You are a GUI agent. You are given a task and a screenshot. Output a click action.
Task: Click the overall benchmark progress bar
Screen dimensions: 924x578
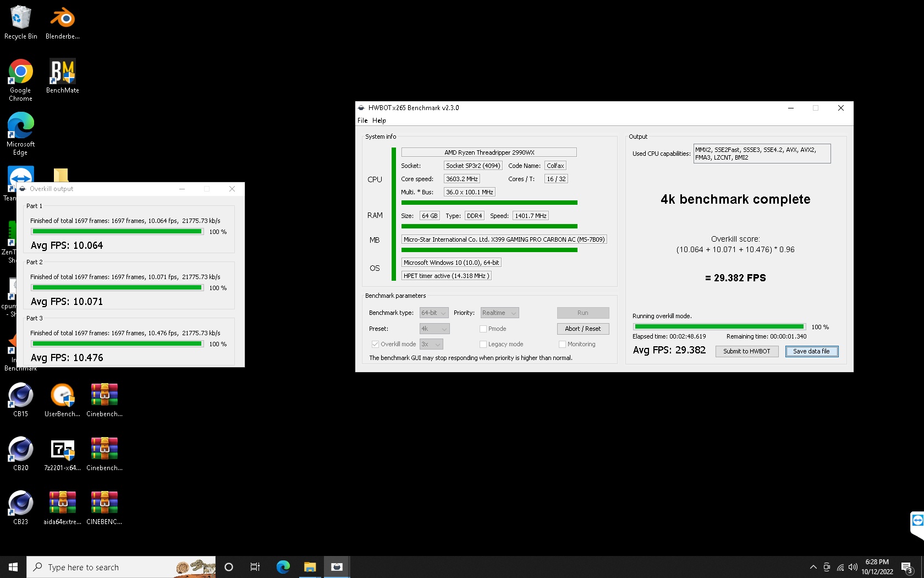[719, 326]
